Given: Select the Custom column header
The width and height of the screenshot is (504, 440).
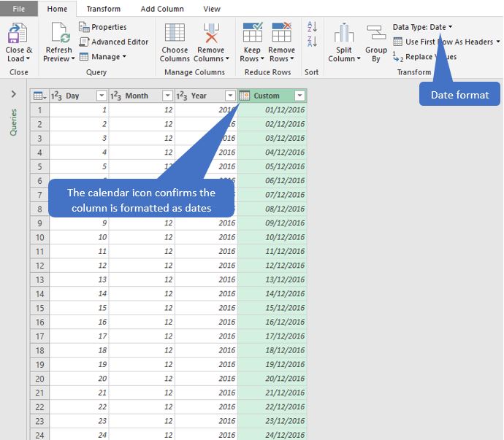Looking at the screenshot, I should (x=272, y=96).
